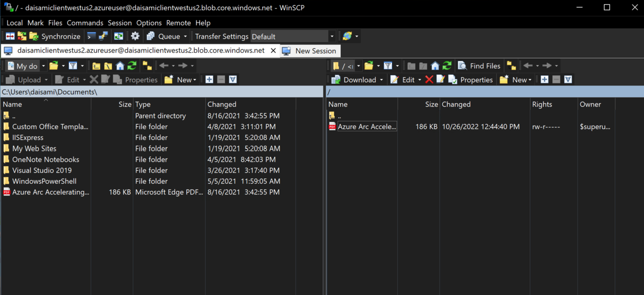
Task: Click local path box C:\Users\daisami\Documents\
Action: 162,92
